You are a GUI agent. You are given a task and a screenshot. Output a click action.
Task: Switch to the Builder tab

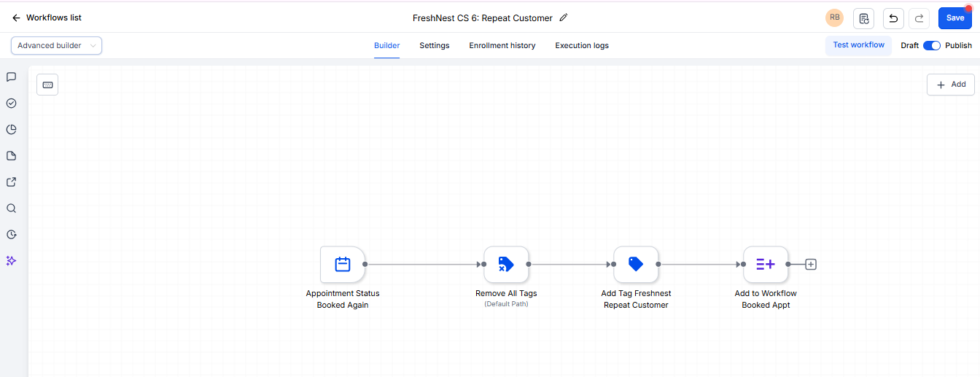coord(386,45)
